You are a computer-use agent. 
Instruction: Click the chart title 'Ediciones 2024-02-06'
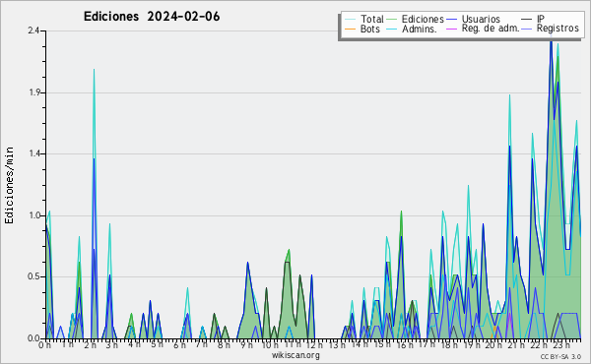pyautogui.click(x=152, y=17)
